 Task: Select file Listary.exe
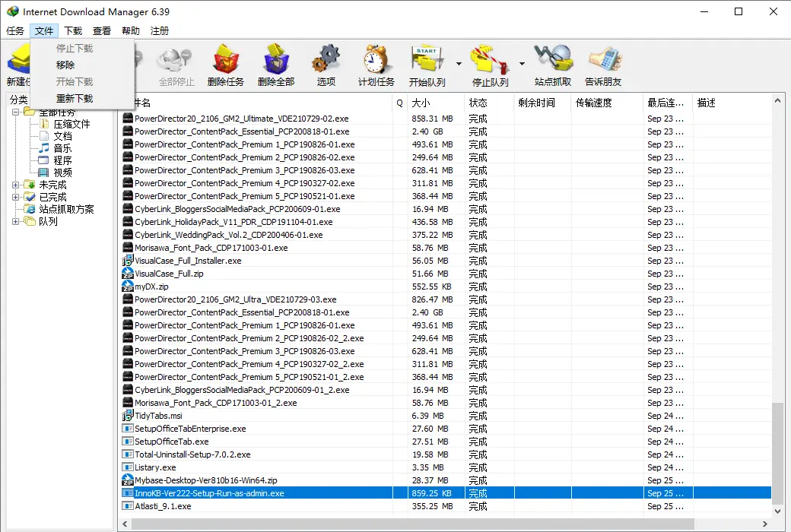[x=155, y=467]
